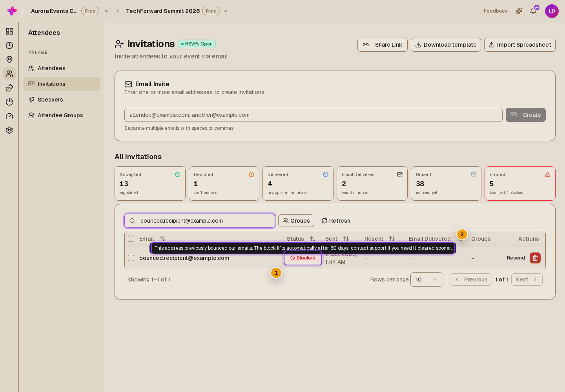
Task: Click Download template
Action: [446, 45]
